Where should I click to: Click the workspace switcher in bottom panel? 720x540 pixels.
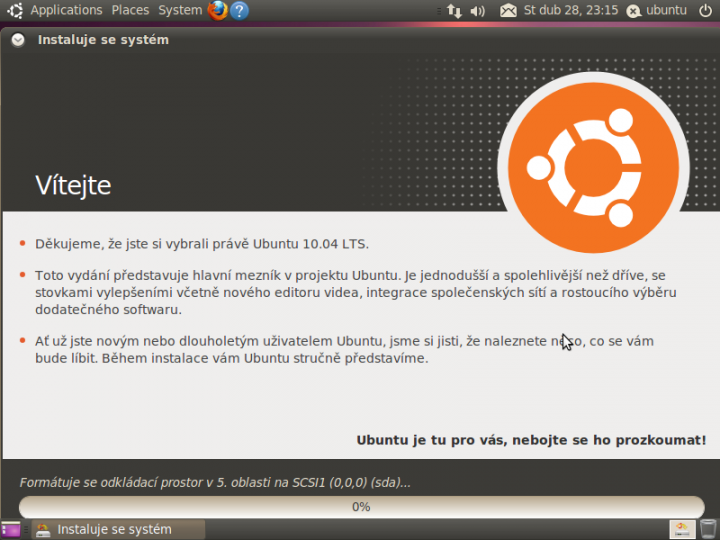[x=682, y=529]
